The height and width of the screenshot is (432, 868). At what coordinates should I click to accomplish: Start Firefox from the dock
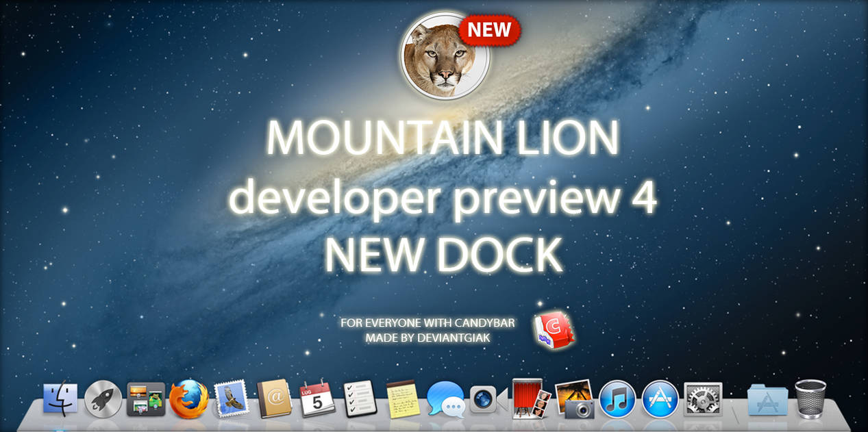[x=188, y=399]
